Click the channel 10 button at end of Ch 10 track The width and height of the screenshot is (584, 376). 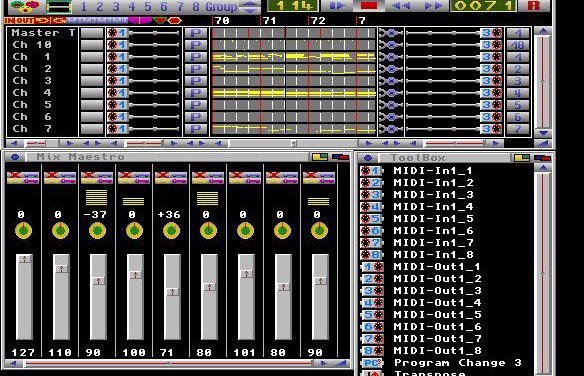[x=518, y=45]
